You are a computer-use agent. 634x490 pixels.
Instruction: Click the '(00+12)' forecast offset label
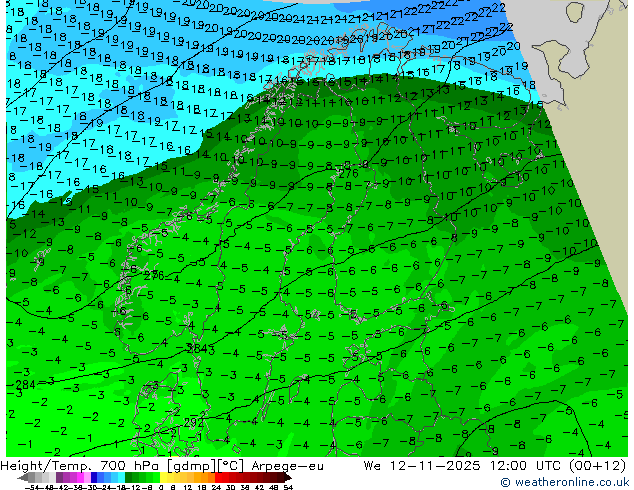(x=598, y=466)
